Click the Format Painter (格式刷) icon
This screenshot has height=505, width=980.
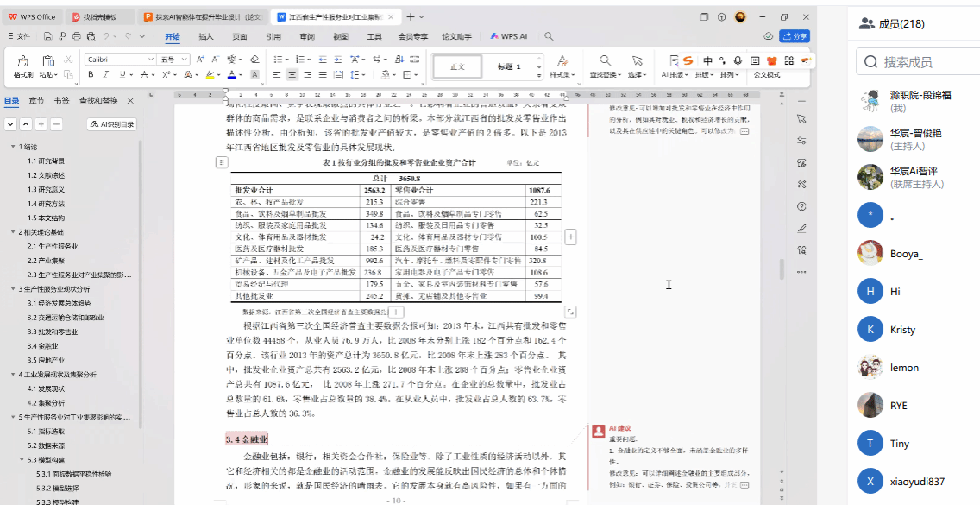pyautogui.click(x=23, y=61)
